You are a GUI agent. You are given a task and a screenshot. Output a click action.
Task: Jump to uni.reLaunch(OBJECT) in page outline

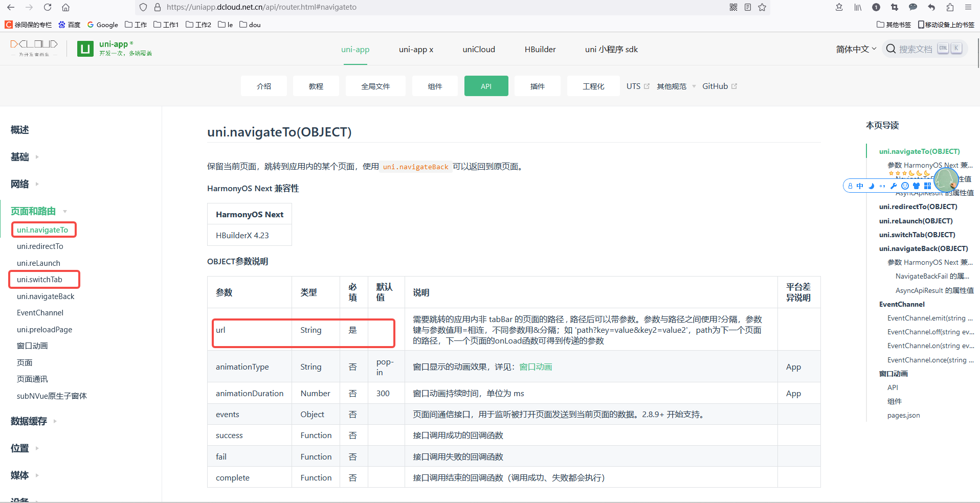[916, 221]
